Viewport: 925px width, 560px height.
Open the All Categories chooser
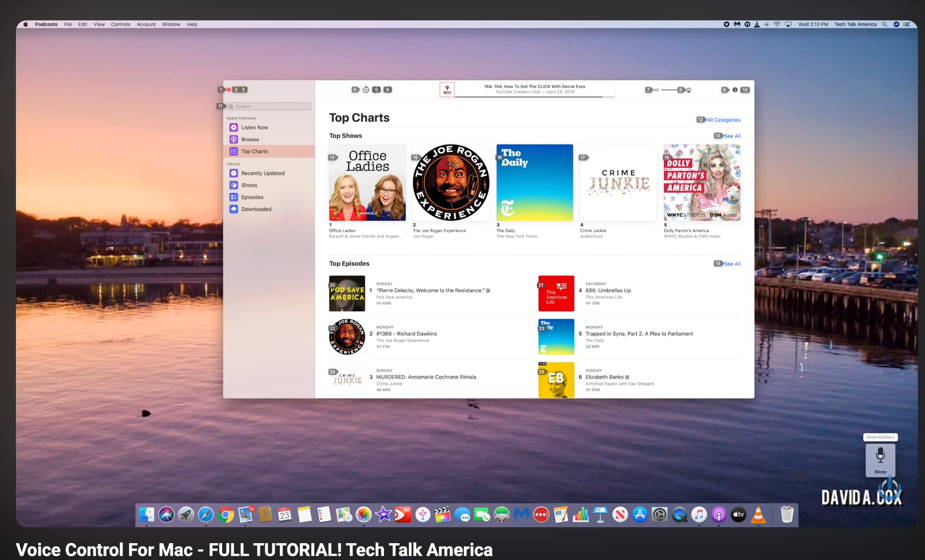(723, 120)
